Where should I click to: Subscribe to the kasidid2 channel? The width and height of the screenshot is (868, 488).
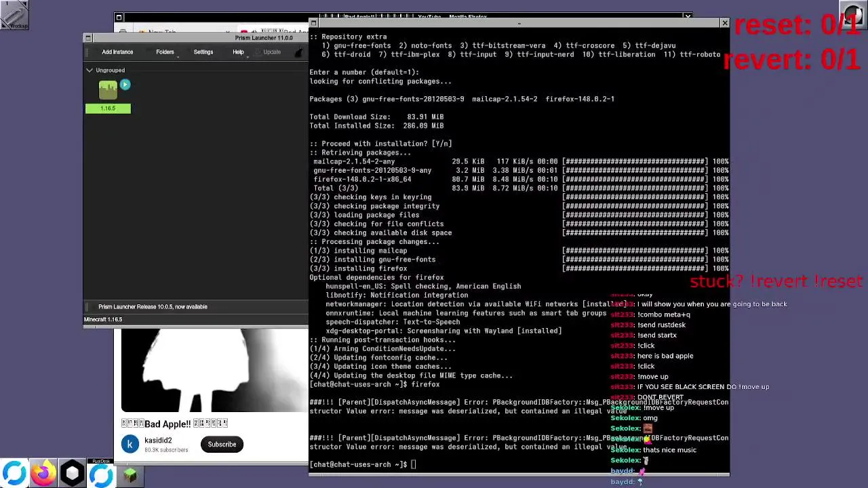222,445
